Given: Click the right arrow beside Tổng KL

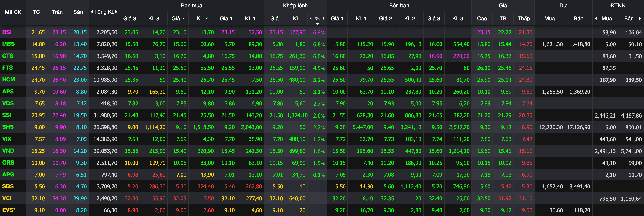Looking at the screenshot, I should tap(116, 12).
